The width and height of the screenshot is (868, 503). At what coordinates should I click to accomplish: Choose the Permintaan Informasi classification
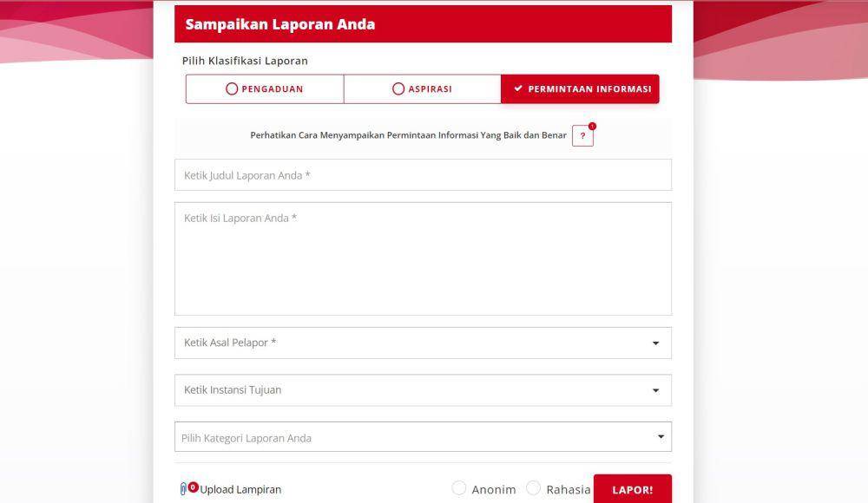[580, 89]
